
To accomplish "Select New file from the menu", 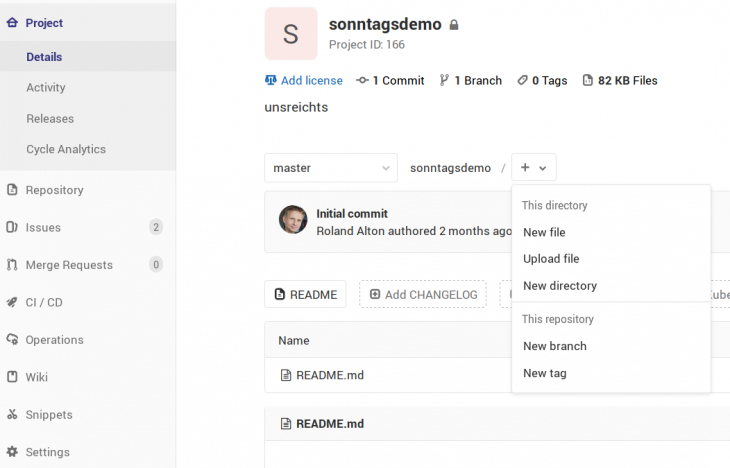I will pos(544,232).
